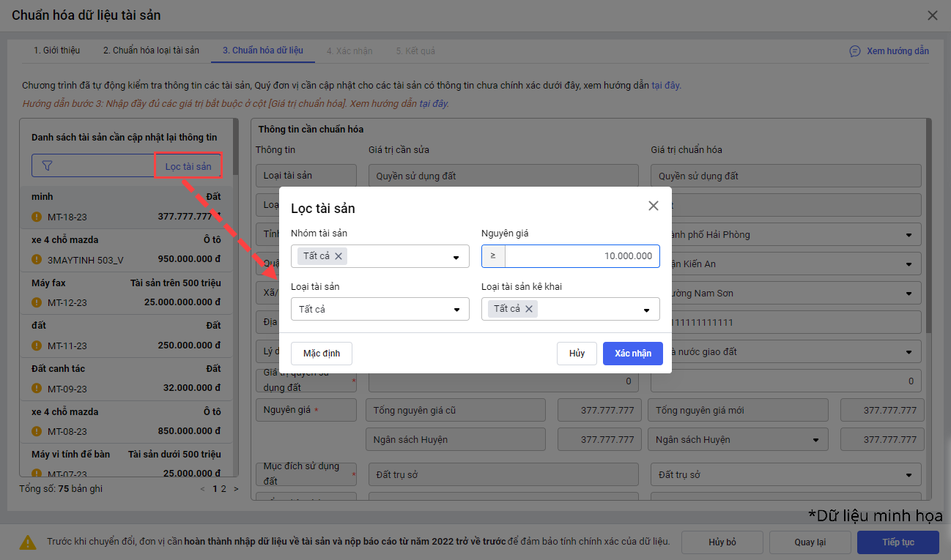Open the Loại tài sản dropdown
Image resolution: width=951 pixels, height=560 pixels.
[456, 310]
